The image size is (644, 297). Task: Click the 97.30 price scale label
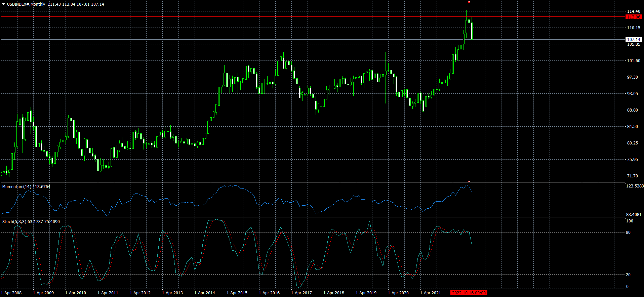click(632, 77)
